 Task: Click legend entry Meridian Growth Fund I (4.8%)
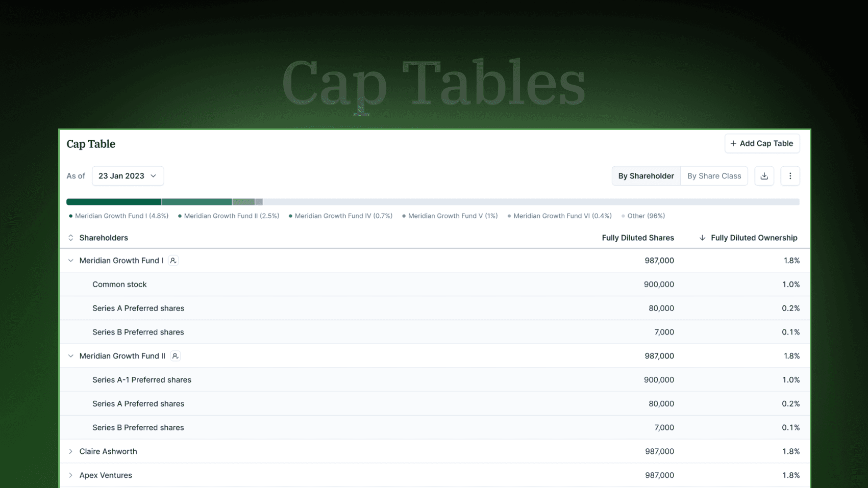(119, 216)
